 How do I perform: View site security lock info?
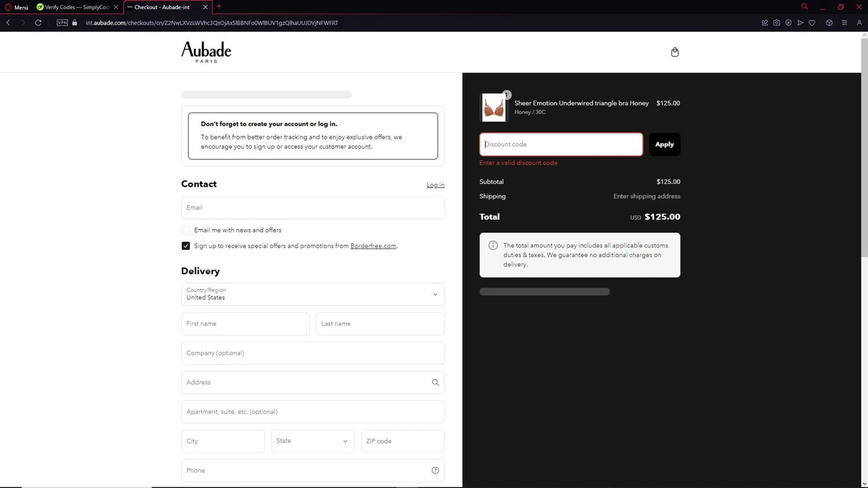[x=75, y=23]
